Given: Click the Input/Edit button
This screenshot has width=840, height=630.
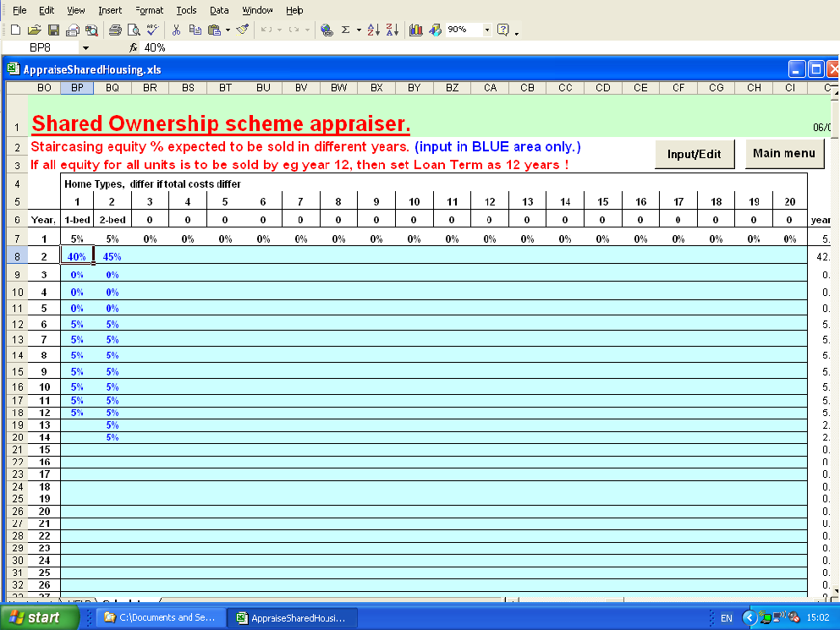Looking at the screenshot, I should tap(695, 154).
